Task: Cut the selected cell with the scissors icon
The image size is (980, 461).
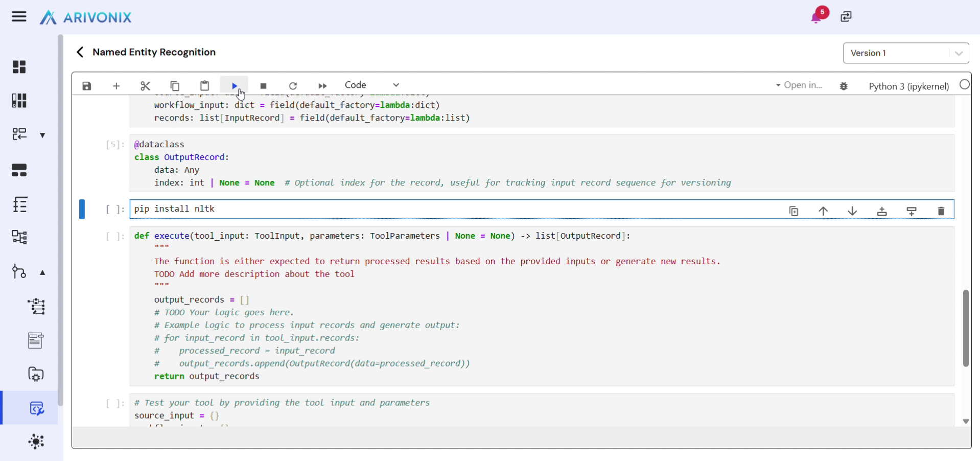Action: pos(145,86)
